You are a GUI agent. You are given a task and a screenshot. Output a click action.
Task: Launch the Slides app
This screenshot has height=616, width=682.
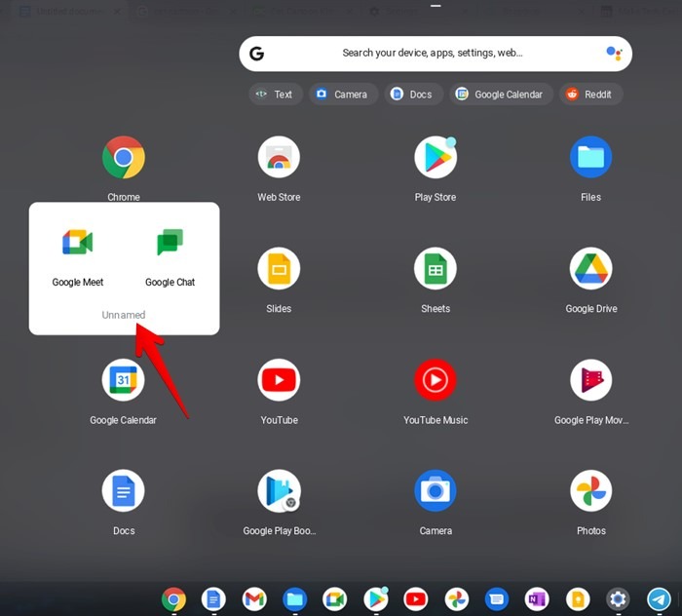pos(279,268)
